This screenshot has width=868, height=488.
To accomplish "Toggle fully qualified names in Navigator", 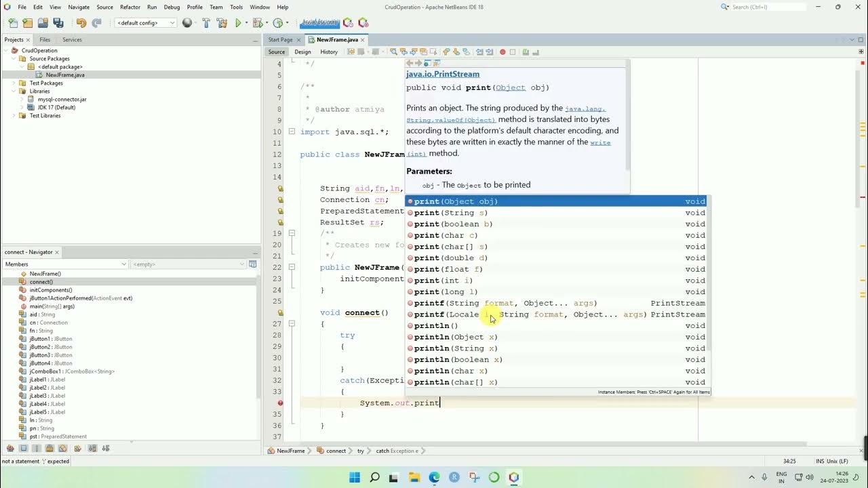I will [78, 448].
